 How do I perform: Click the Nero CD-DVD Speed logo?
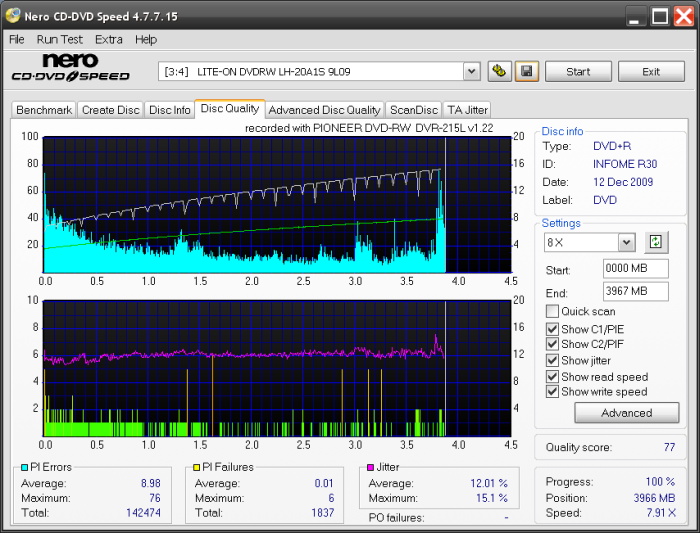pos(70,68)
